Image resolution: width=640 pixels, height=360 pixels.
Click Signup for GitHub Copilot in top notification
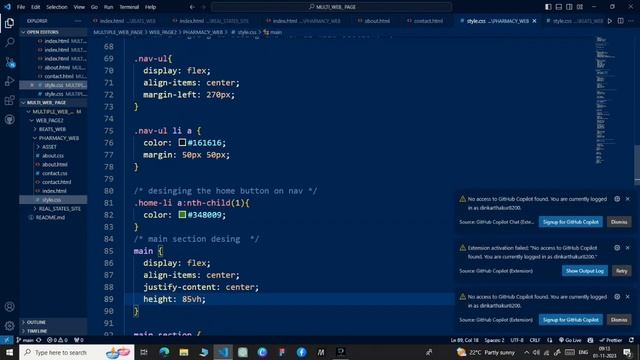coord(571,222)
